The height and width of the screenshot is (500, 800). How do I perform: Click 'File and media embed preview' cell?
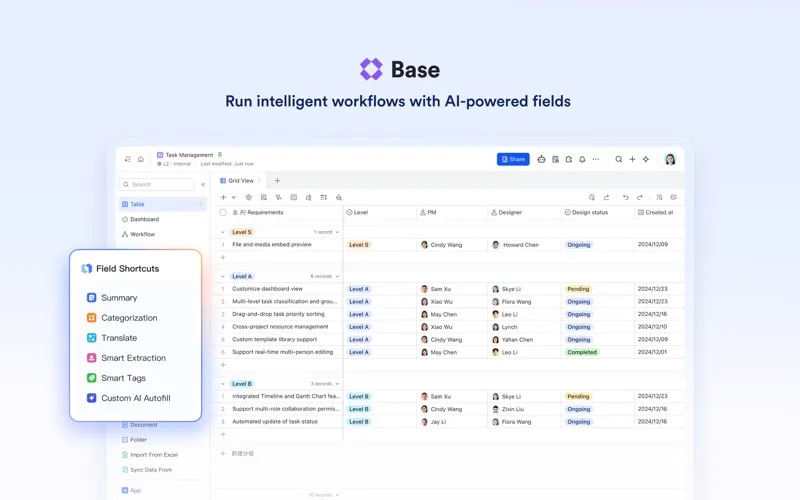pyautogui.click(x=272, y=244)
